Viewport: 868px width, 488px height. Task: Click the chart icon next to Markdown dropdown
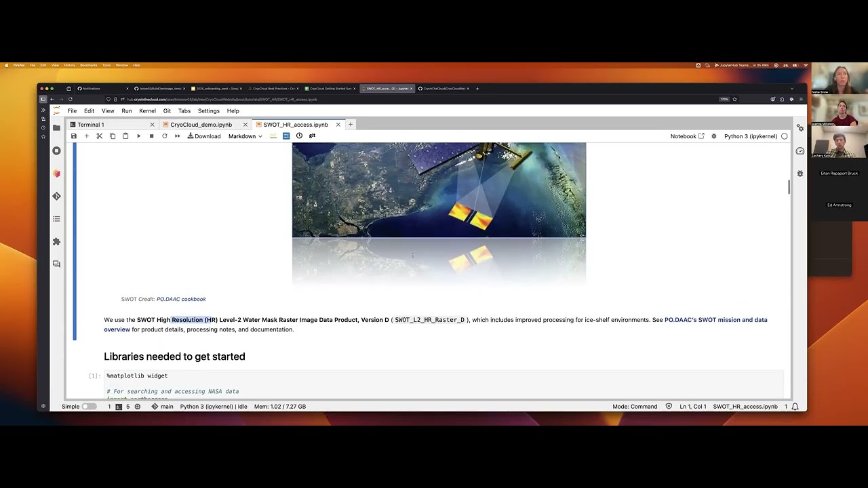tap(273, 136)
